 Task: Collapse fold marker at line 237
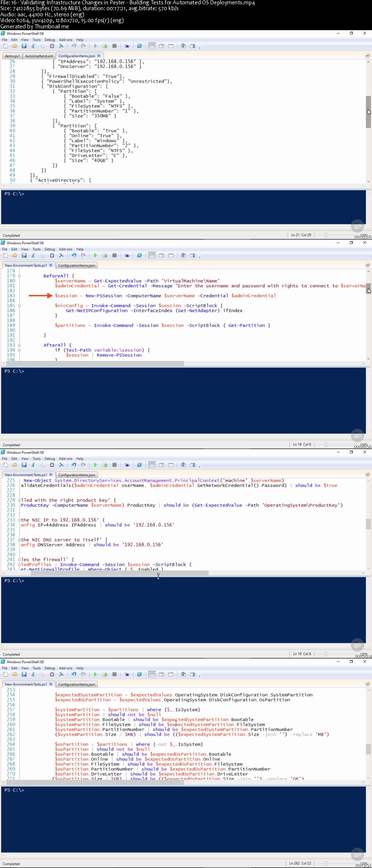click(x=19, y=540)
